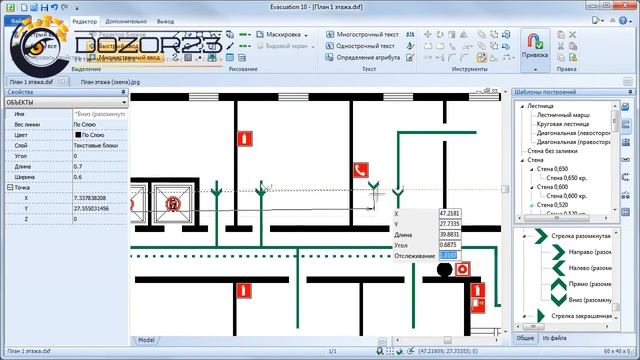
Task: Click the Help question mark icon
Action: click(623, 20)
